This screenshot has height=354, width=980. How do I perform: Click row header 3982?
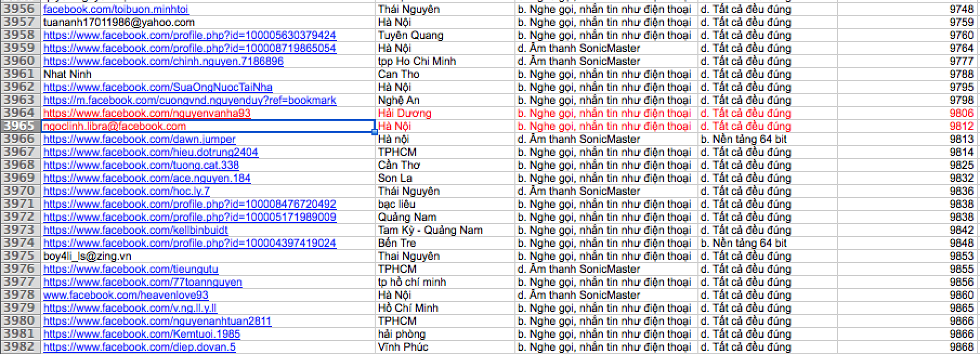(20, 347)
